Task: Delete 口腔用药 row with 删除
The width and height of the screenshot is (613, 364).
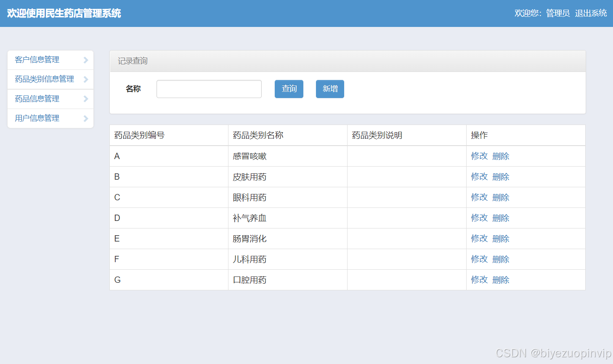Action: pos(501,280)
